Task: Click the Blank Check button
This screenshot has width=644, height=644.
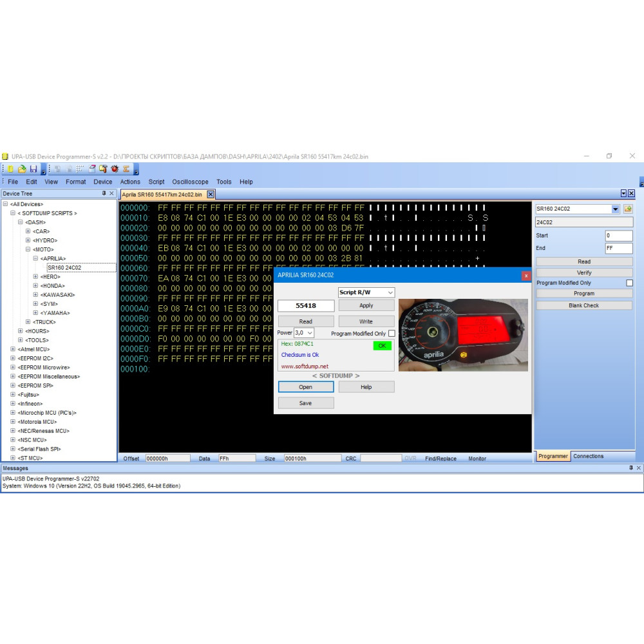Action: pyautogui.click(x=583, y=305)
